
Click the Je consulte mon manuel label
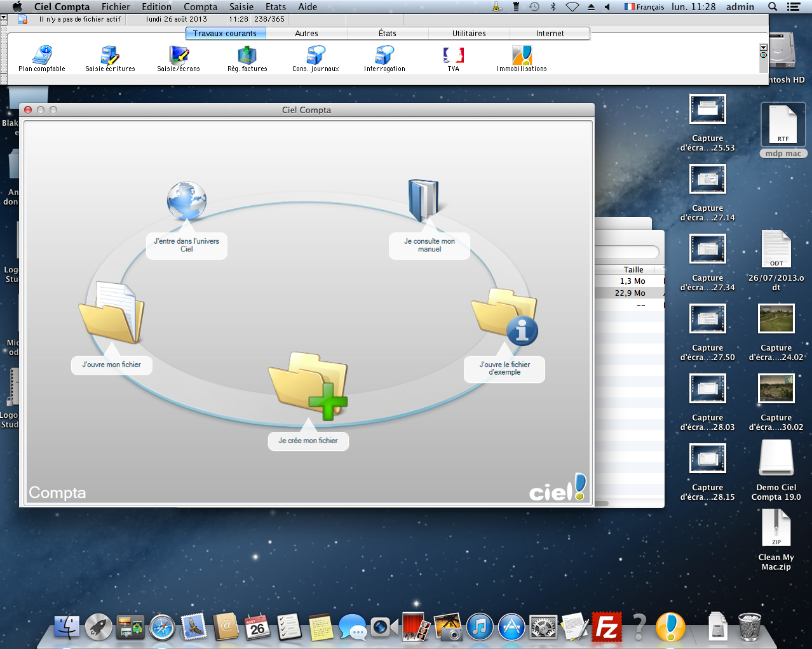[430, 245]
